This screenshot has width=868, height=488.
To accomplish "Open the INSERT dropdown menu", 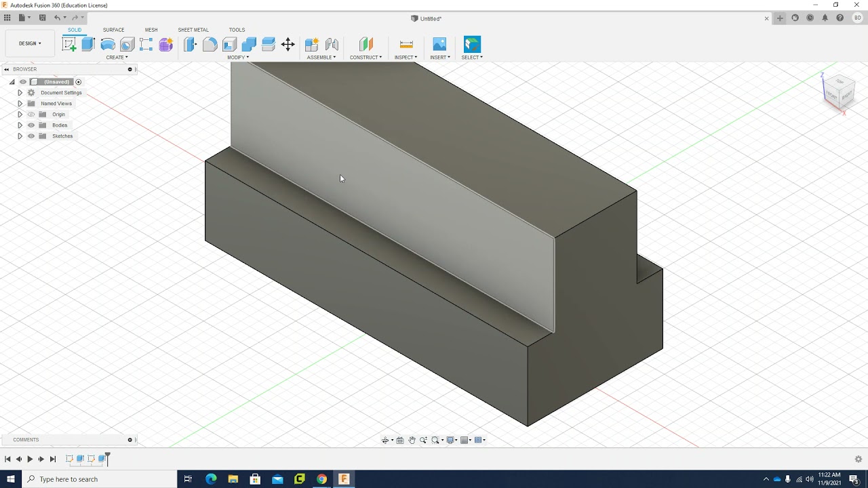I will click(440, 58).
